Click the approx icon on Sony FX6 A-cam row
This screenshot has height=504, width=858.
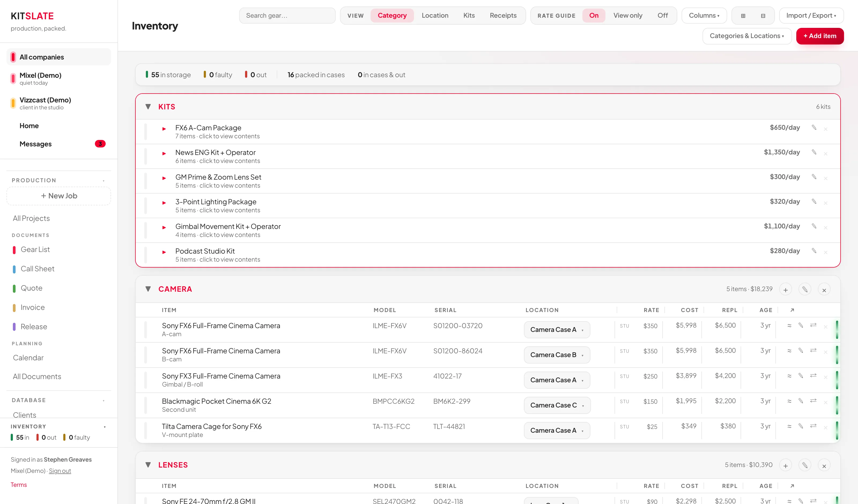[x=789, y=325]
